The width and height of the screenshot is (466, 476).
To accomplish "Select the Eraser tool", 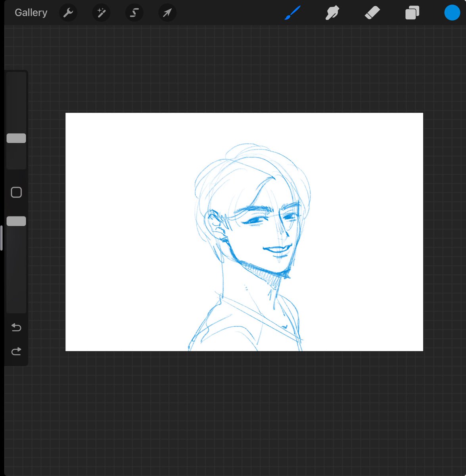I will click(372, 13).
